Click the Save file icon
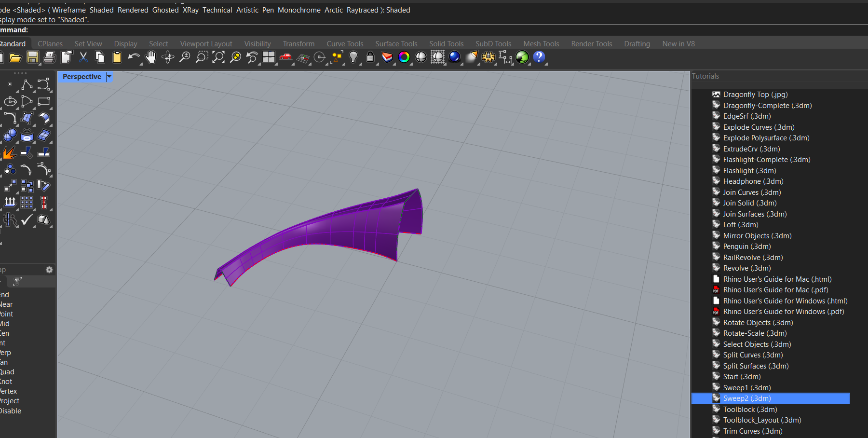 point(32,57)
